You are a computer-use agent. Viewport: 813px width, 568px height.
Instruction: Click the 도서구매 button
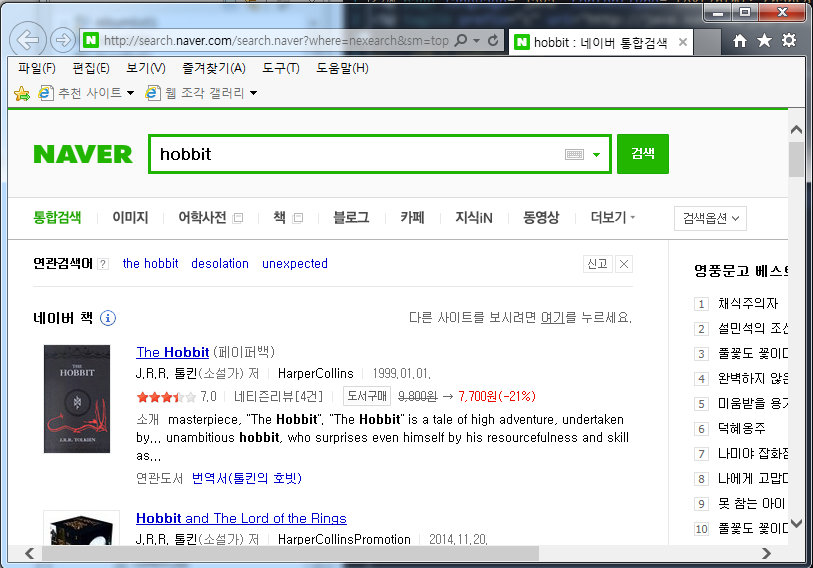[x=367, y=396]
